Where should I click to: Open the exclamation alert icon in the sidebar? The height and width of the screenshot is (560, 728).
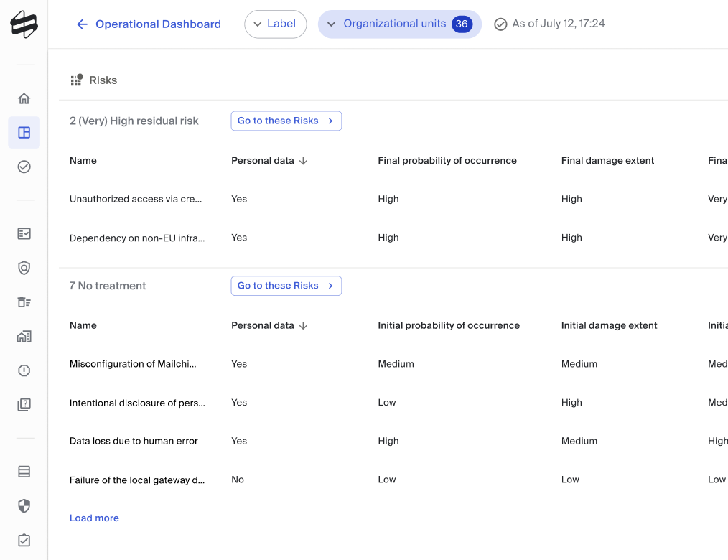24,370
